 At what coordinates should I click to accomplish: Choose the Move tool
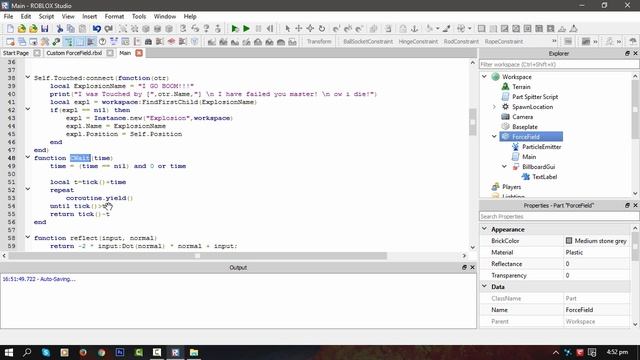(299, 29)
